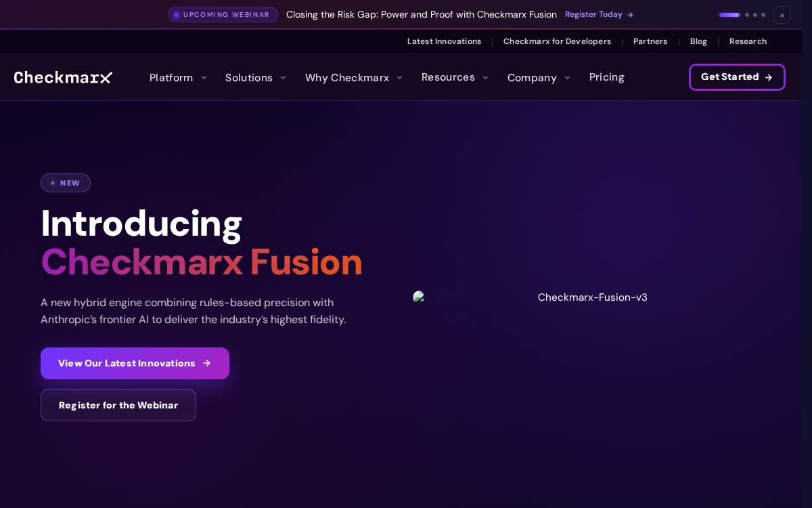Visit the Blog link
This screenshot has width=812, height=508.
pyautogui.click(x=698, y=41)
